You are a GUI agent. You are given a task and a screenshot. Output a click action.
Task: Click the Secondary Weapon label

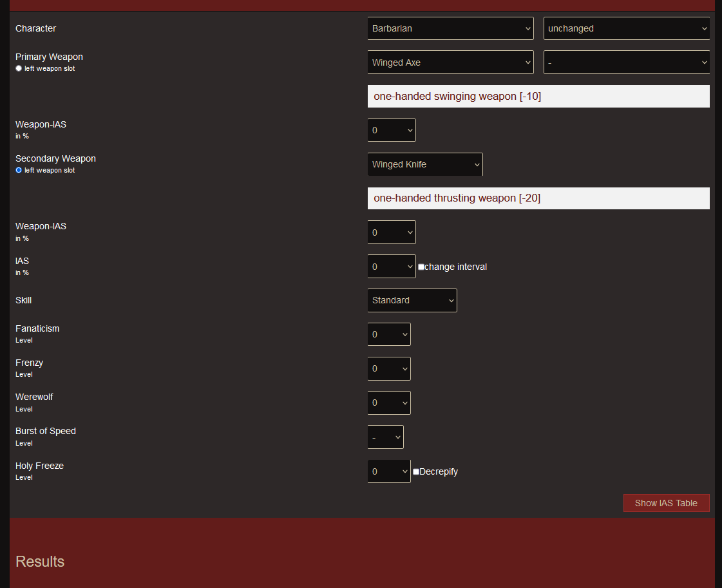click(56, 158)
